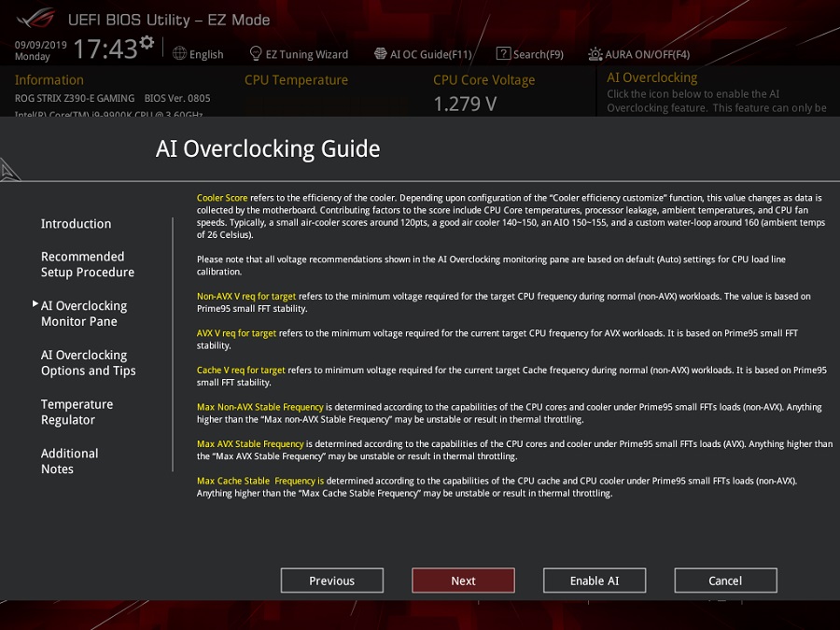Image resolution: width=840 pixels, height=630 pixels.
Task: Open EZ Tuning Wizard
Action: coord(307,54)
